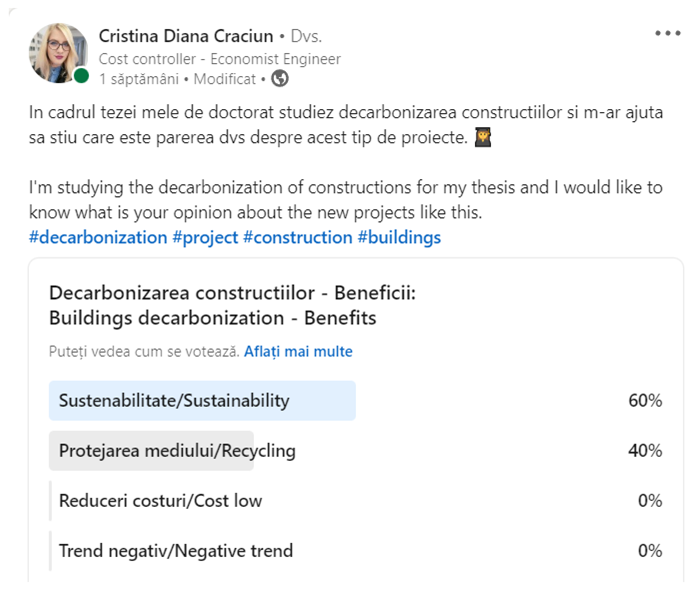691x589 pixels.
Task: Click the 'Cost controller - Economist Engineer' headline
Action: [x=219, y=59]
